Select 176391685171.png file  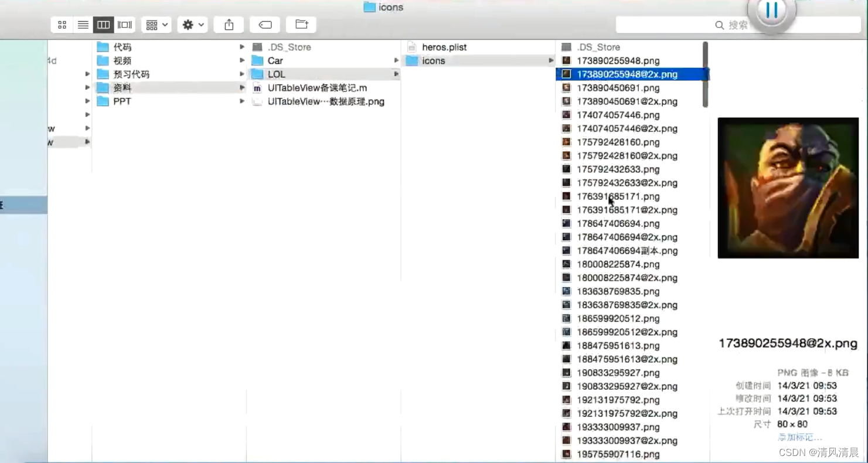(x=618, y=196)
